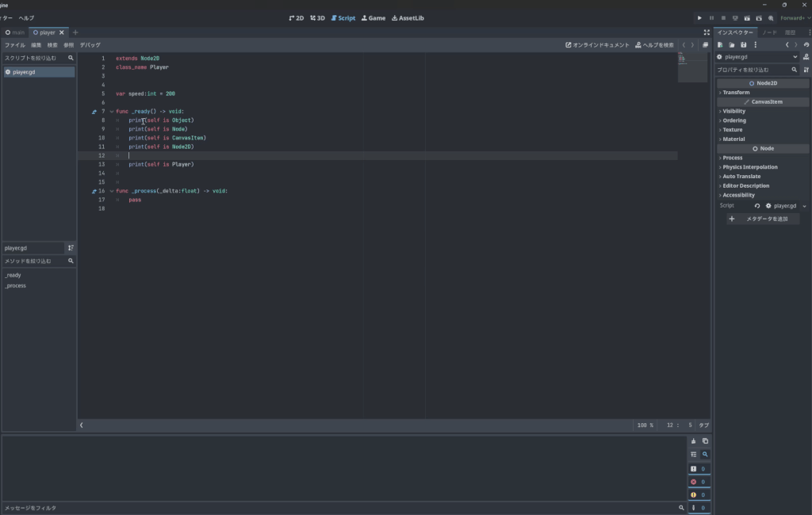Open the 参照 script menu
Image resolution: width=812 pixels, height=515 pixels.
pos(68,45)
